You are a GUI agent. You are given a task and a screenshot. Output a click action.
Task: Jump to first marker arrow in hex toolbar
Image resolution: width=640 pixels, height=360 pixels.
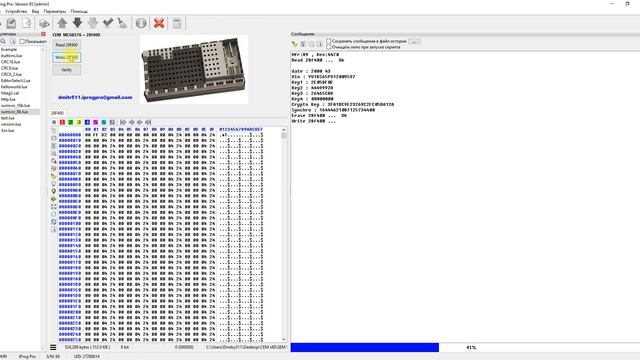123,122
